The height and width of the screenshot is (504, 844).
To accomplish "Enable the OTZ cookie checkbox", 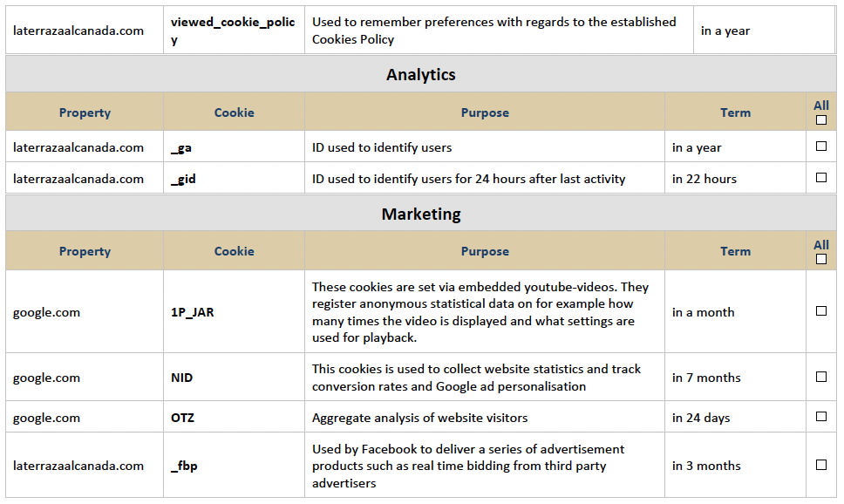I will (x=820, y=416).
